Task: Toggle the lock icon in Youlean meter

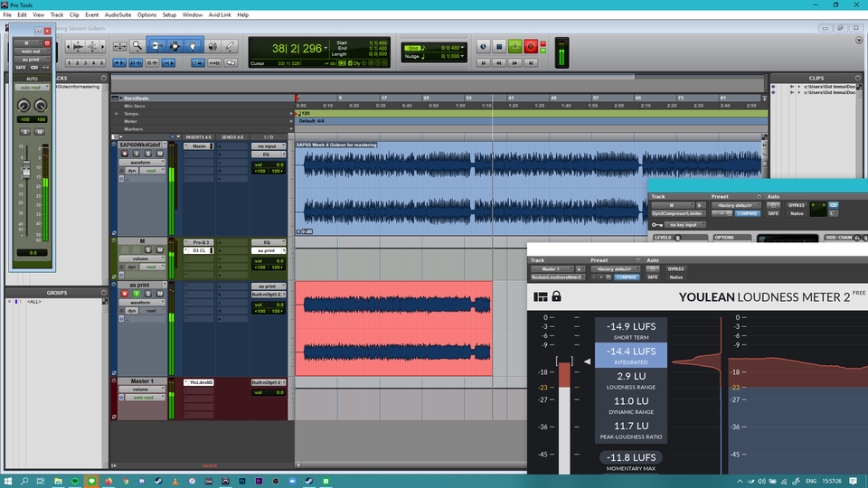Action: (556, 296)
